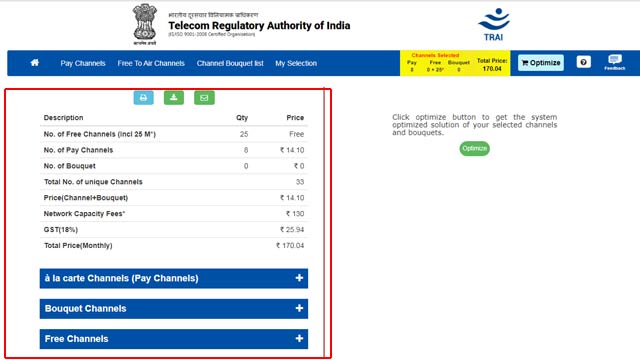
Task: Click the Total Price(Monthly) row
Action: 174,245
